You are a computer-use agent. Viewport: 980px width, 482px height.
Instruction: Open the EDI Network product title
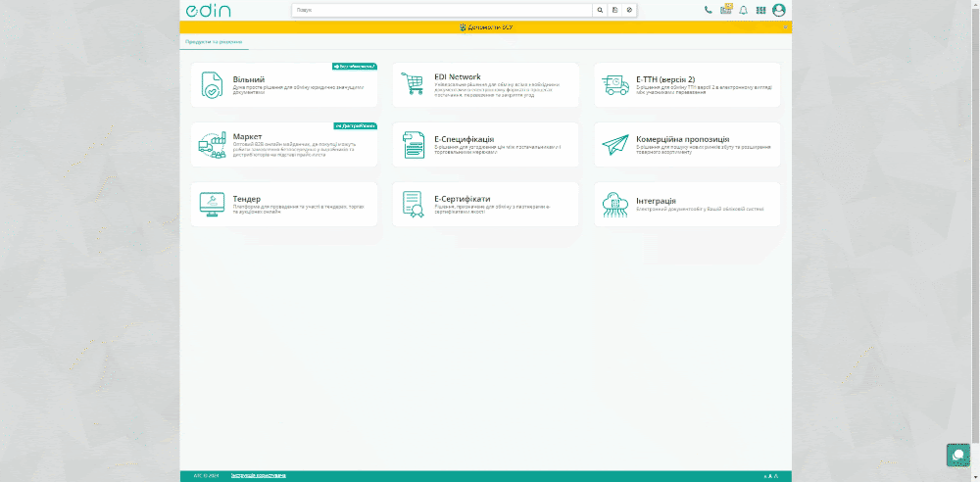click(458, 76)
